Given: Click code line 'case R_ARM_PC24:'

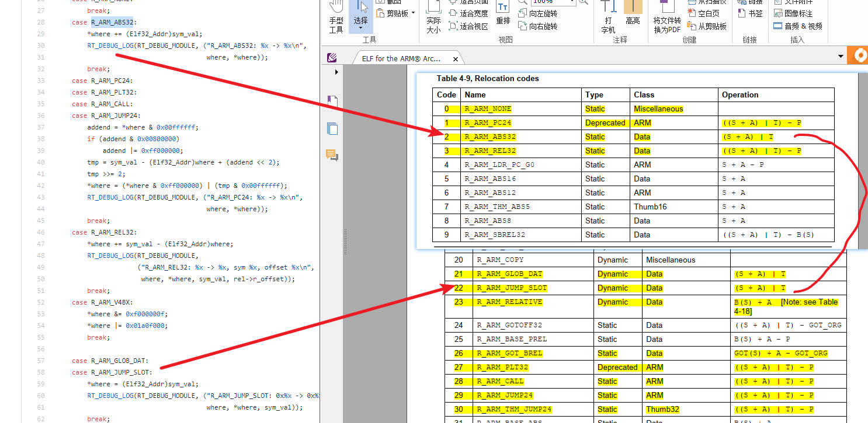Looking at the screenshot, I should coord(103,81).
